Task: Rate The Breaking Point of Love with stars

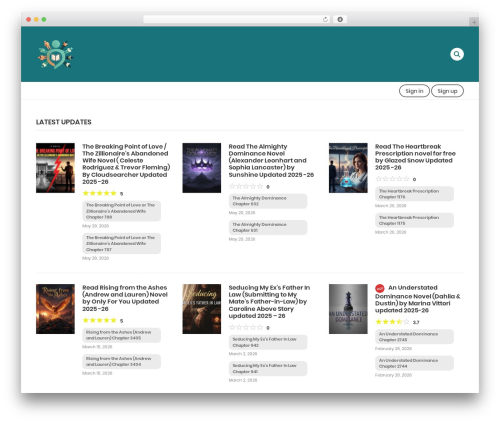Action: (x=99, y=193)
